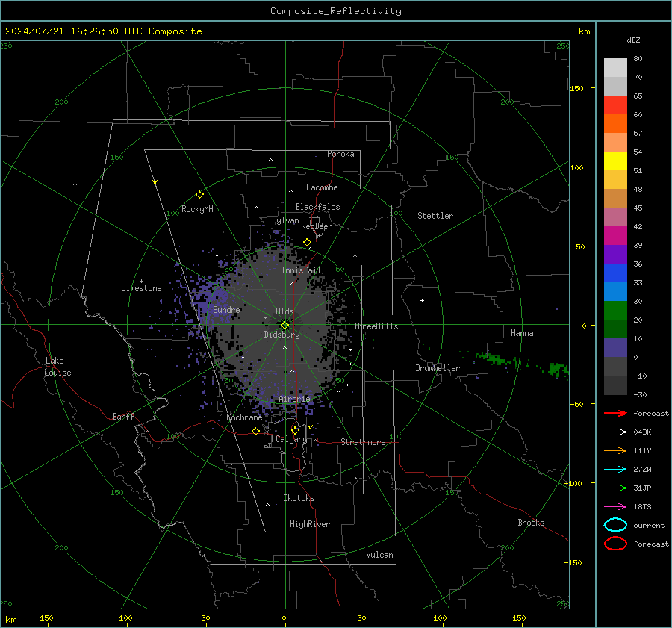The image size is (672, 628).
Task: Pick the blue 33-36 dBZ color swatch
Action: (x=615, y=273)
